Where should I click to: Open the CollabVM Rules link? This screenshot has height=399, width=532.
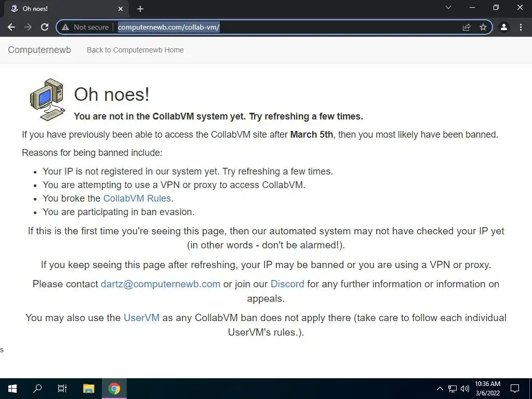[137, 198]
